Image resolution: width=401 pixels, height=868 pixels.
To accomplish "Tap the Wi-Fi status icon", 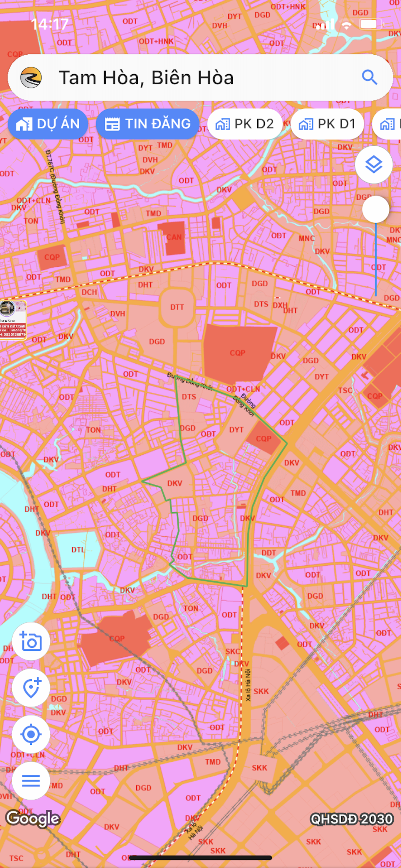I will pos(346,25).
